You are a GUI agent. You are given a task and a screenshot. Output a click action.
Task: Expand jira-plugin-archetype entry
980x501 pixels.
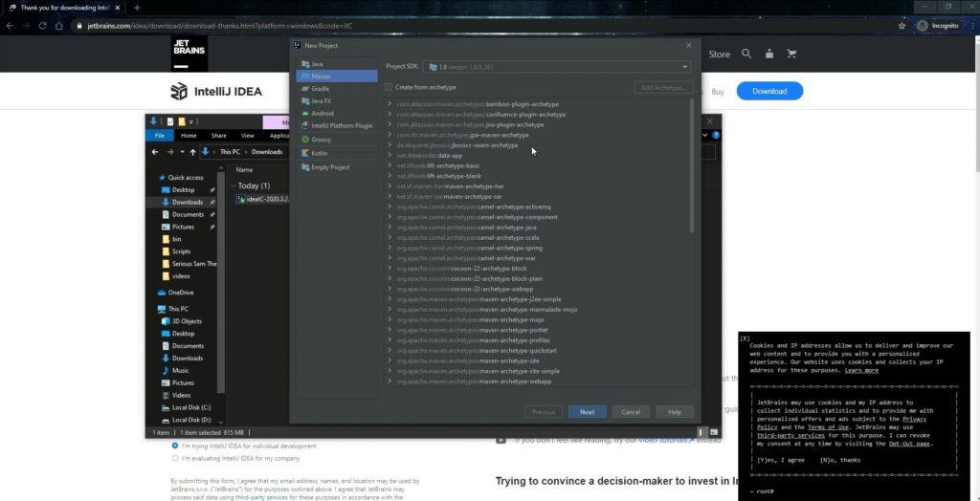(390, 125)
